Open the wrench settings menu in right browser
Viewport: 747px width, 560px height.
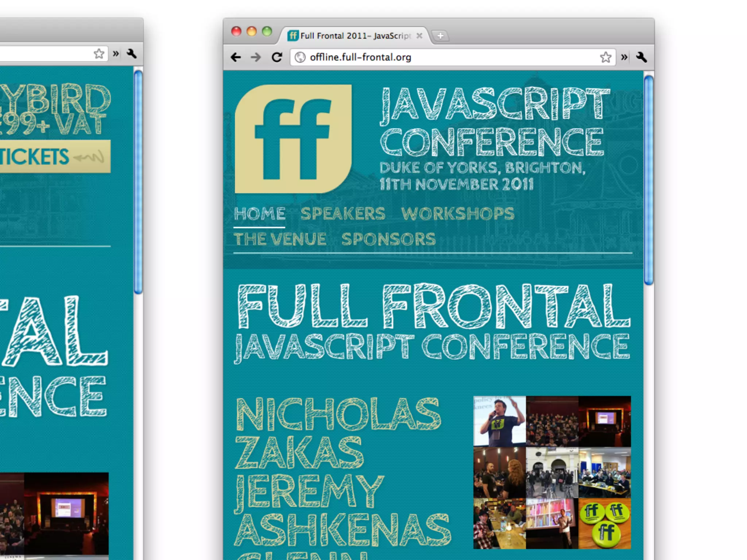coord(641,57)
